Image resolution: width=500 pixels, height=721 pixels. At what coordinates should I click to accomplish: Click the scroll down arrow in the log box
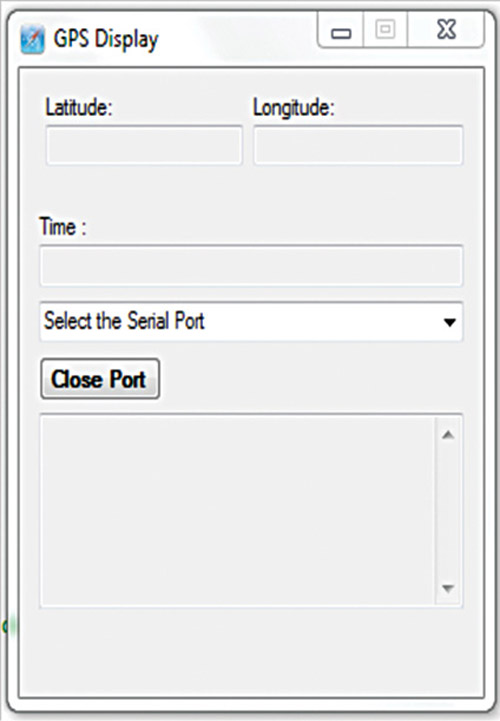click(448, 588)
